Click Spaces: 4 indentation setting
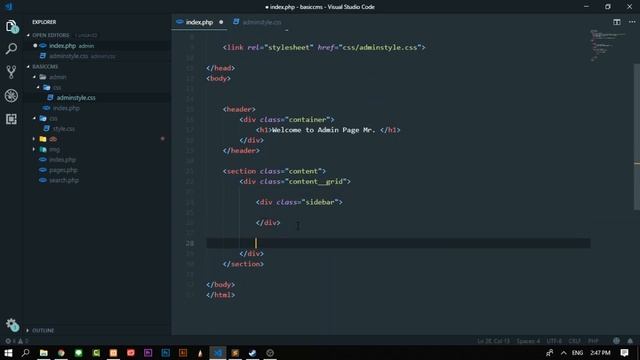 [528, 341]
